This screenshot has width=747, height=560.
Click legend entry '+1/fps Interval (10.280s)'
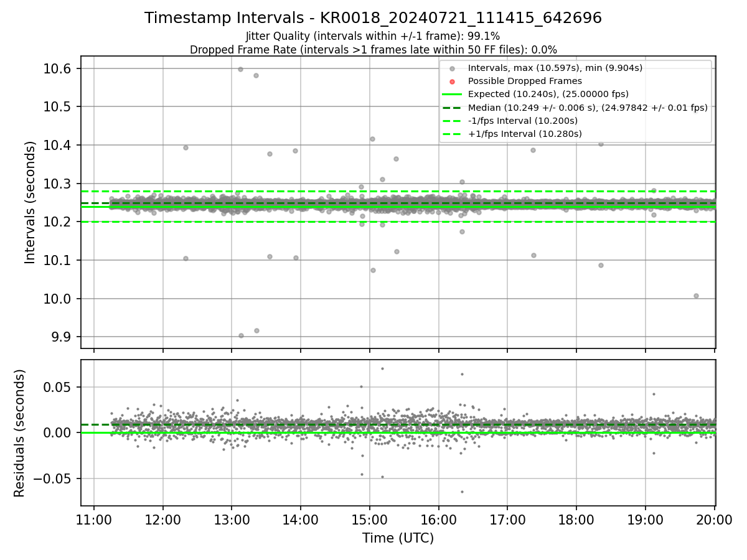pyautogui.click(x=525, y=134)
